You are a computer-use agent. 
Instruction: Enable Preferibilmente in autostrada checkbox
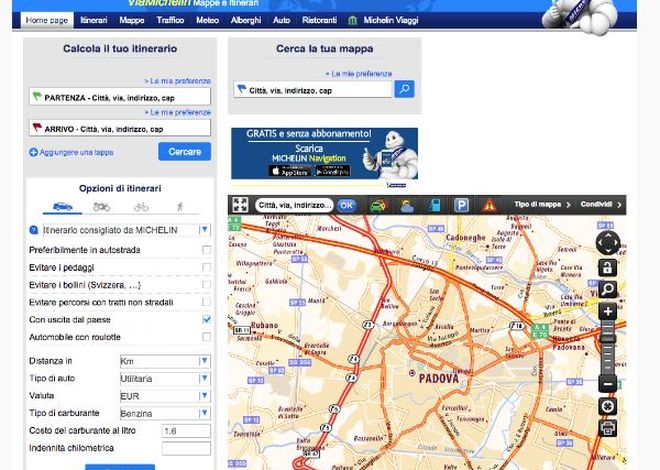(206, 250)
